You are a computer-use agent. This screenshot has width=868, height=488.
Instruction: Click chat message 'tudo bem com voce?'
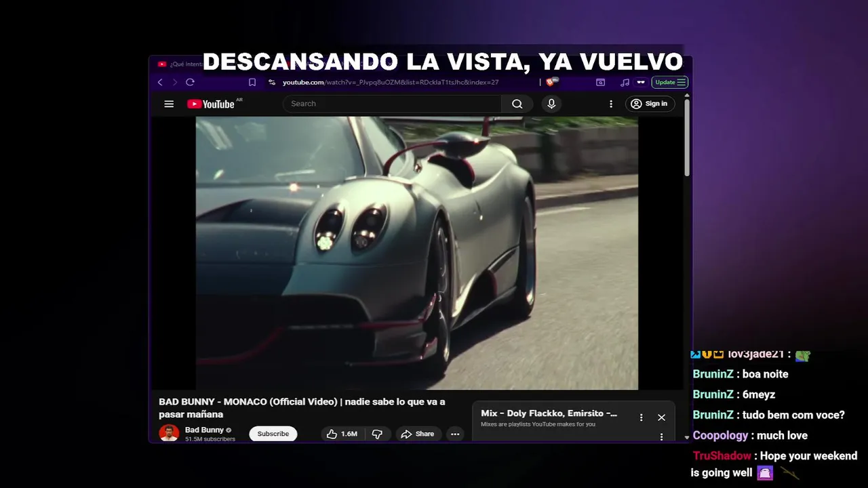pyautogui.click(x=793, y=415)
